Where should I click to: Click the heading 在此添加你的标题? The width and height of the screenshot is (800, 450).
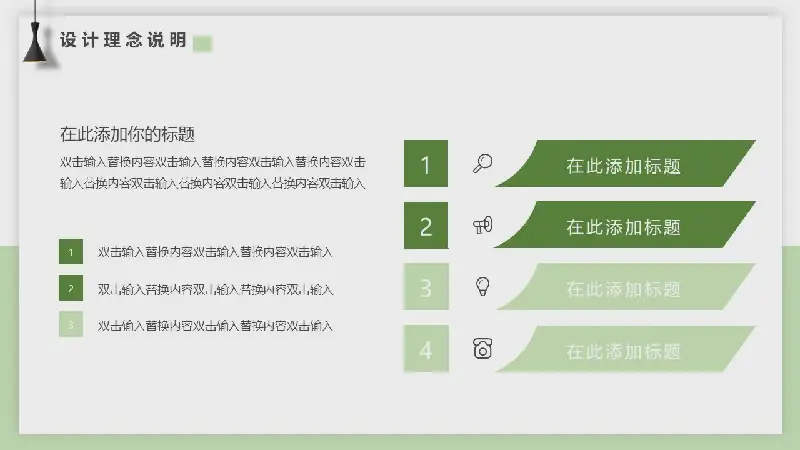click(127, 134)
